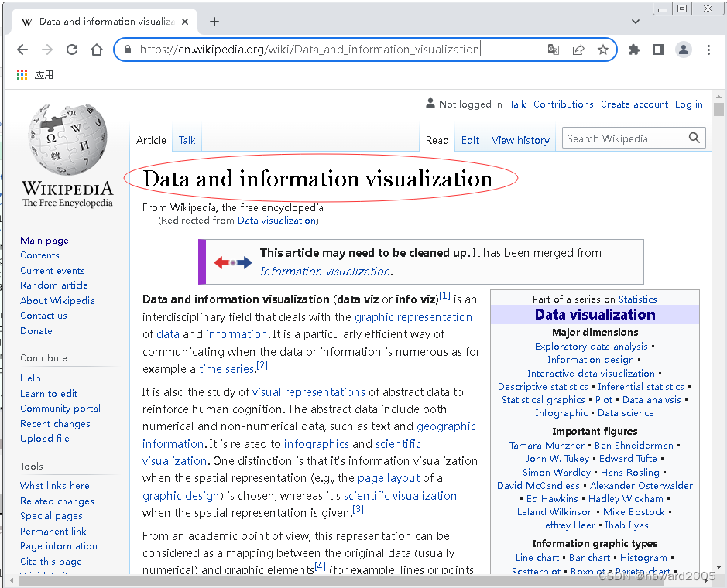Open the Information visualization italic link in notice

325,272
